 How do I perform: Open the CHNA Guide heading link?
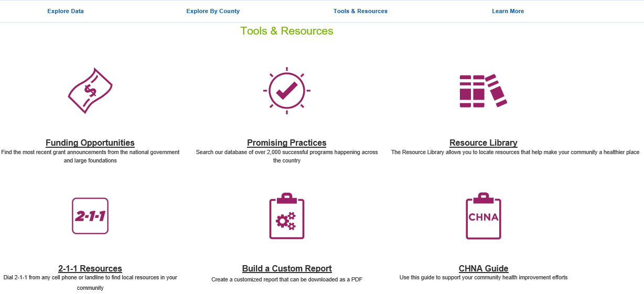[x=484, y=268]
